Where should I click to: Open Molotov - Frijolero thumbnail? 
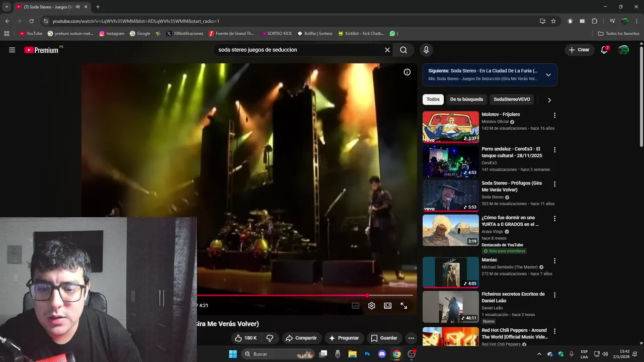click(x=451, y=127)
